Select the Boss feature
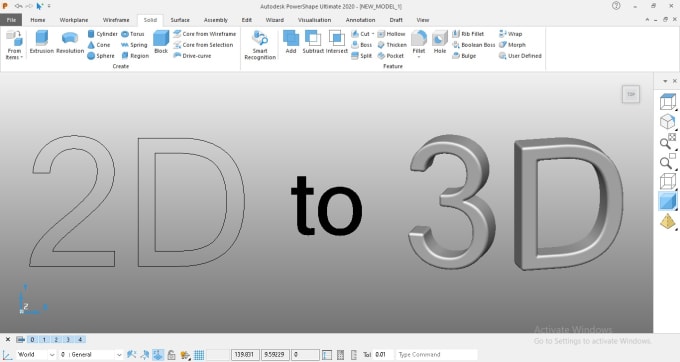The height and width of the screenshot is (362, 680). 361,45
